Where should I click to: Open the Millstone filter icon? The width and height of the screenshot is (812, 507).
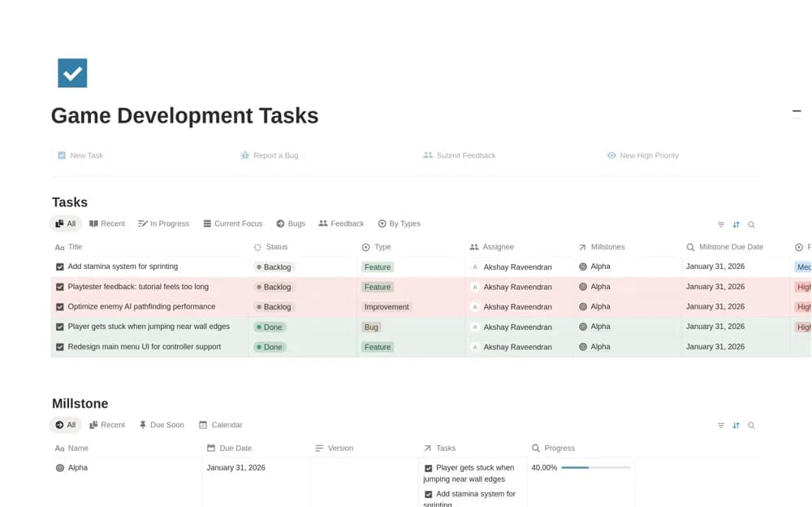pyautogui.click(x=720, y=426)
